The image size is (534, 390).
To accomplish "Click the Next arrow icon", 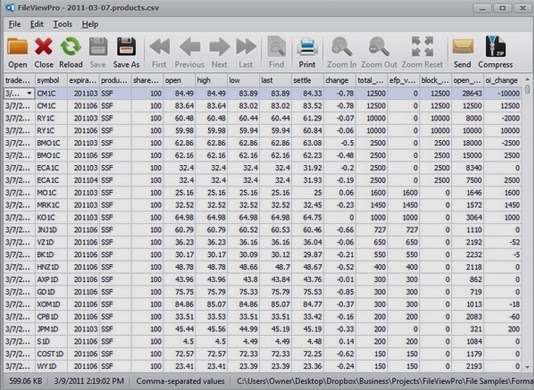I will [219, 47].
